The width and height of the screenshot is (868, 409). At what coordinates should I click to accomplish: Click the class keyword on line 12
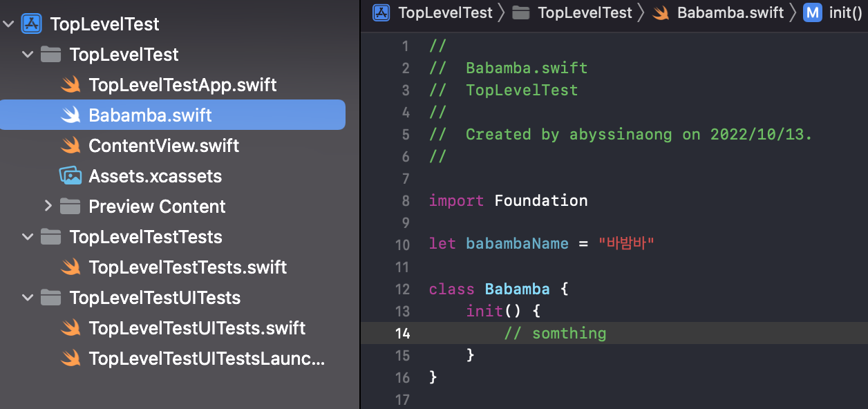451,289
